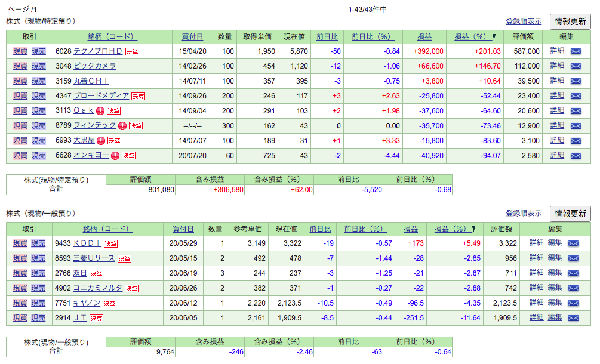Sort the lower table by 損益（％）
The image size is (600, 364).
pos(450,229)
